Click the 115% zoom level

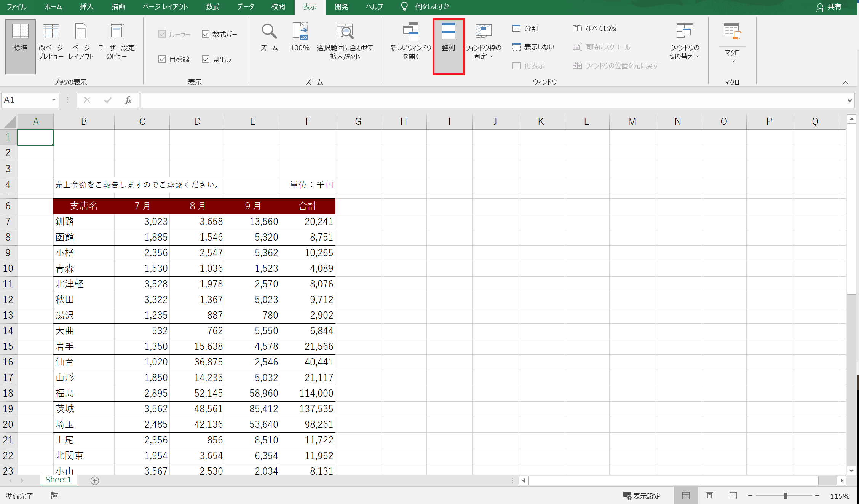pyautogui.click(x=840, y=496)
